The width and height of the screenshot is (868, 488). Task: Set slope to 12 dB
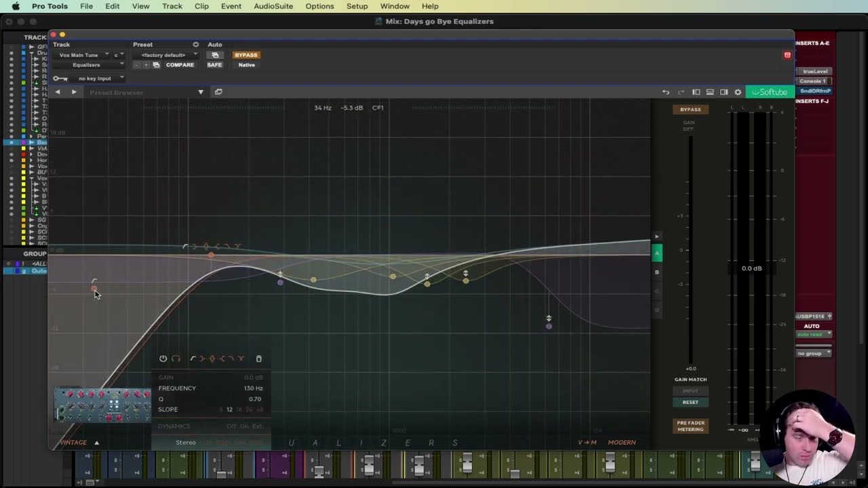tap(229, 409)
